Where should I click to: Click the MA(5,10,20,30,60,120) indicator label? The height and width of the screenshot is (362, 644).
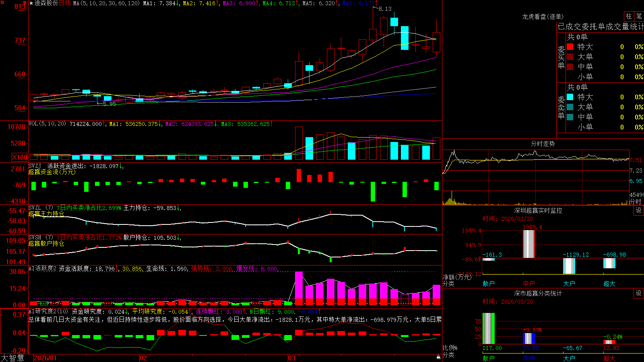point(106,3)
